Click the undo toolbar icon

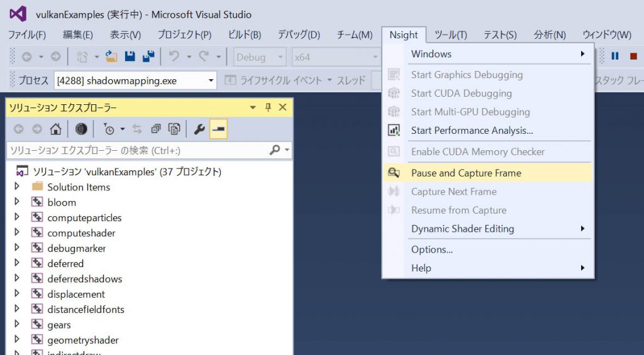pyautogui.click(x=174, y=57)
